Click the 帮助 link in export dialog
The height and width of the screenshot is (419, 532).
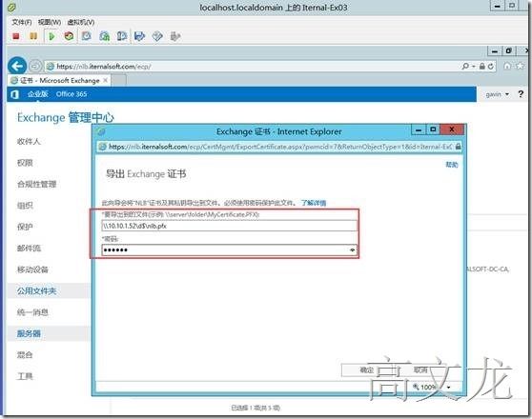coord(452,165)
